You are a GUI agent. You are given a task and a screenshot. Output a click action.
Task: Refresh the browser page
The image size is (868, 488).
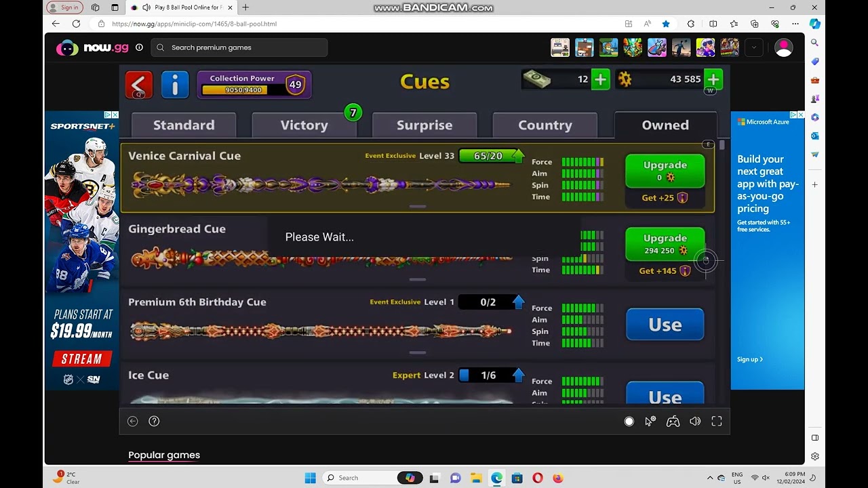[76, 24]
